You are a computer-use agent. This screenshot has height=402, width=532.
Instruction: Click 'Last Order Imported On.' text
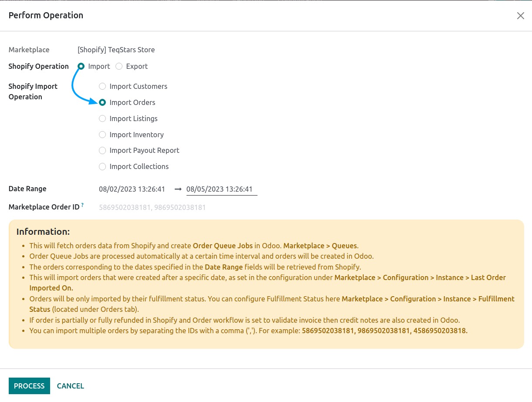[x=268, y=283]
